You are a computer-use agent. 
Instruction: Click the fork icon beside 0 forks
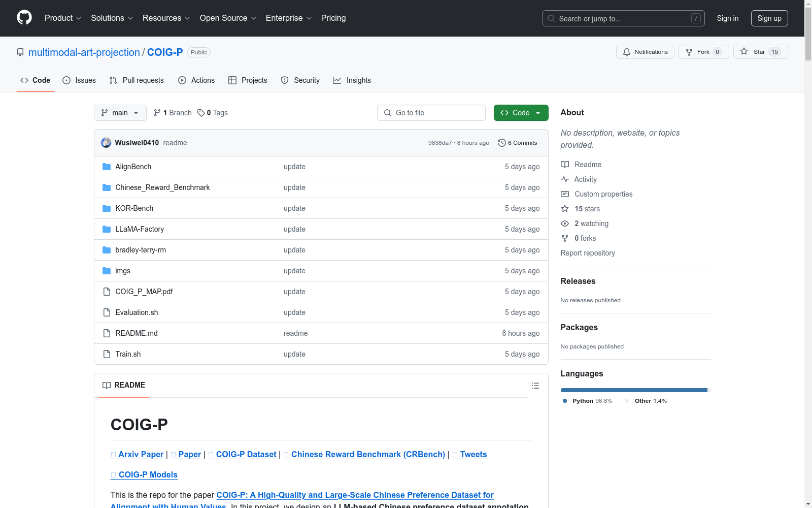[x=565, y=238]
